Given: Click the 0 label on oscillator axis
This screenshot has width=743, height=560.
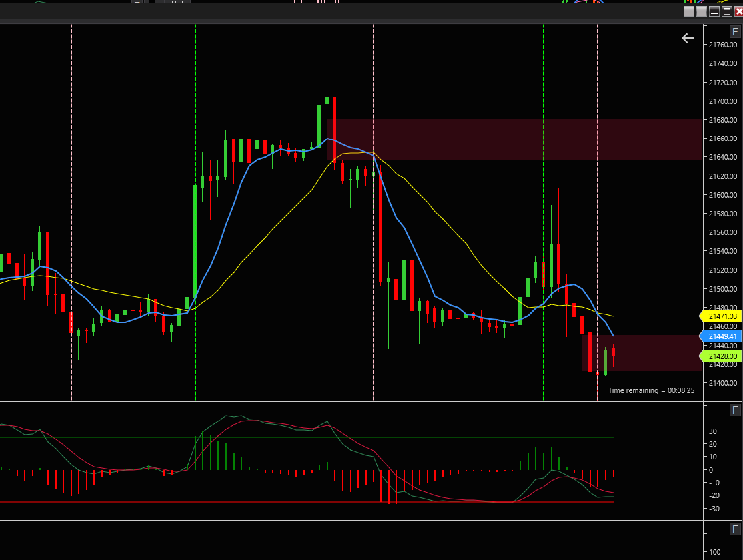Looking at the screenshot, I should [x=711, y=470].
